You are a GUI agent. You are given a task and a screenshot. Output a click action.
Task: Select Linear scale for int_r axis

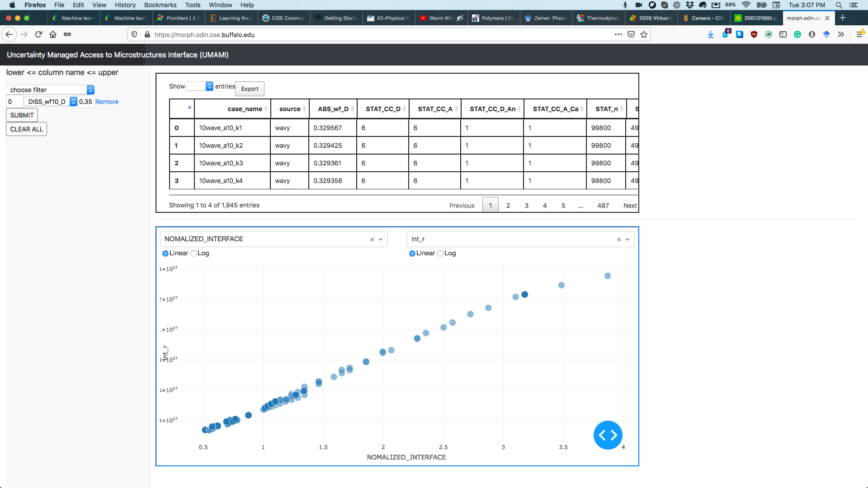[x=412, y=253]
